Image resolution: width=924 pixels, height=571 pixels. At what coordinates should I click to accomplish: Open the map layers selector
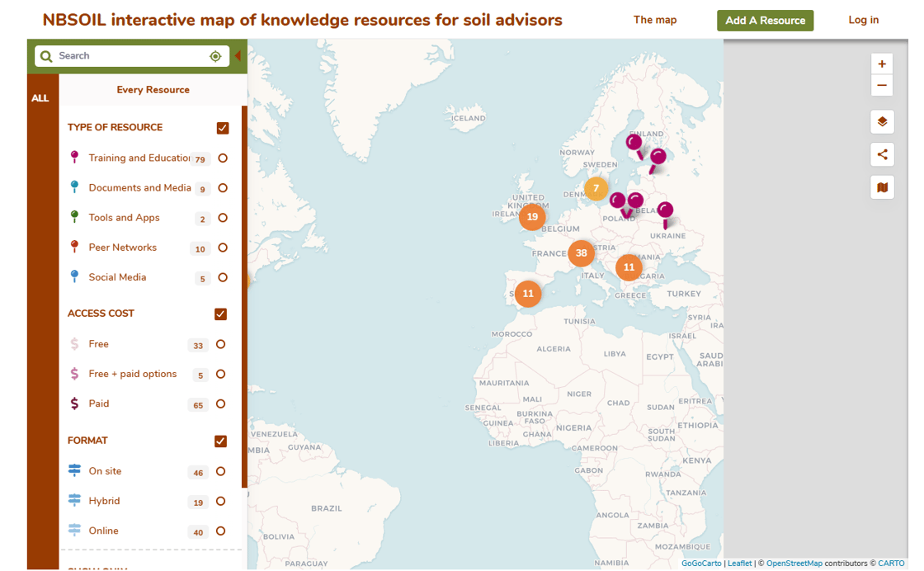coord(881,122)
